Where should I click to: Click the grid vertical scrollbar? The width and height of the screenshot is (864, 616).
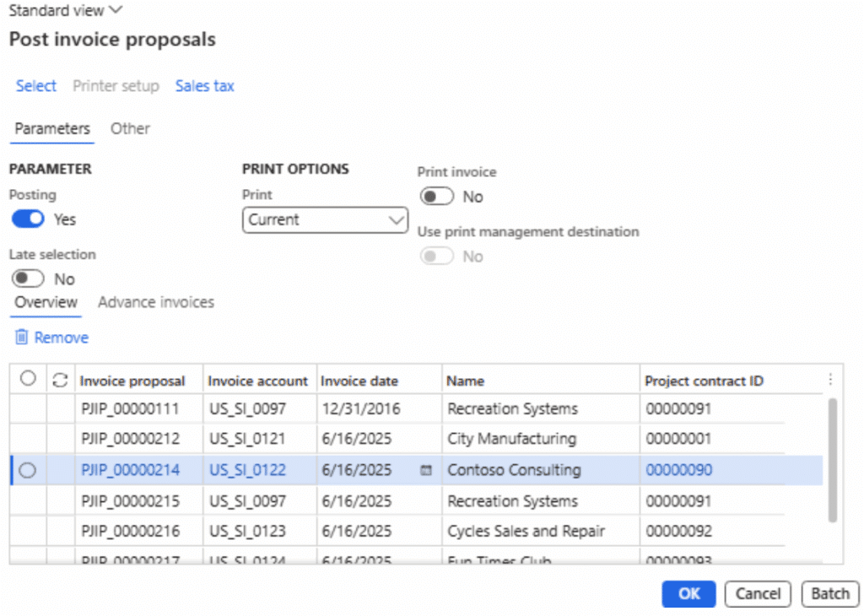coord(833,460)
